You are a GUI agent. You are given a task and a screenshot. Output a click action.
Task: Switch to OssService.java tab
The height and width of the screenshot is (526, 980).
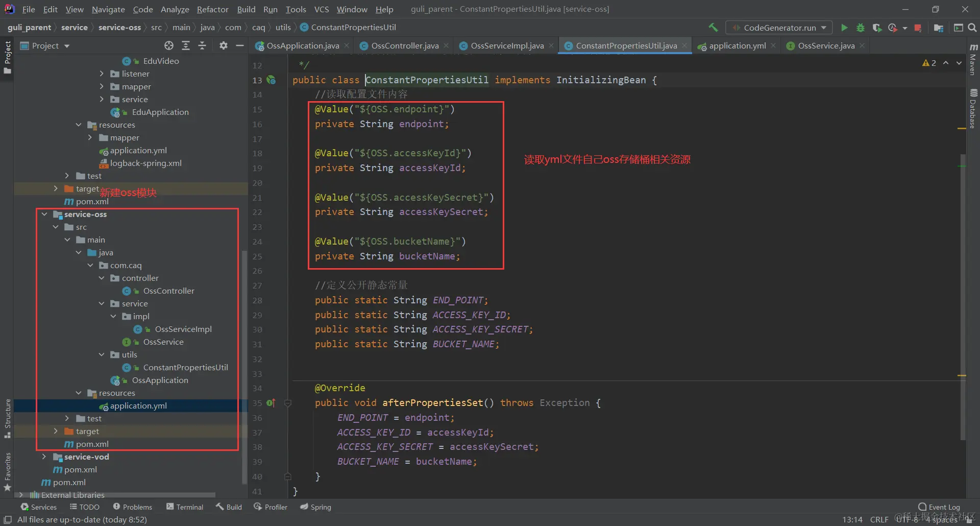(x=826, y=45)
